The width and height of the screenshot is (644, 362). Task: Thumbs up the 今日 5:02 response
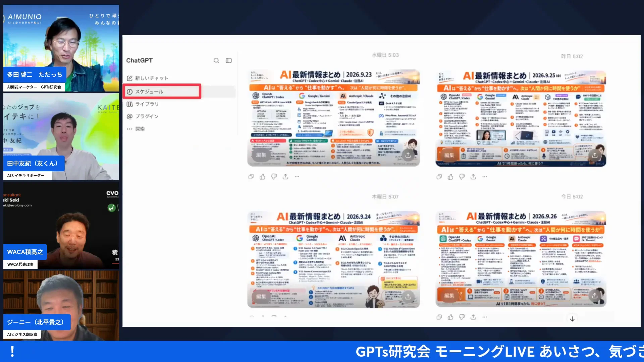(x=450, y=317)
